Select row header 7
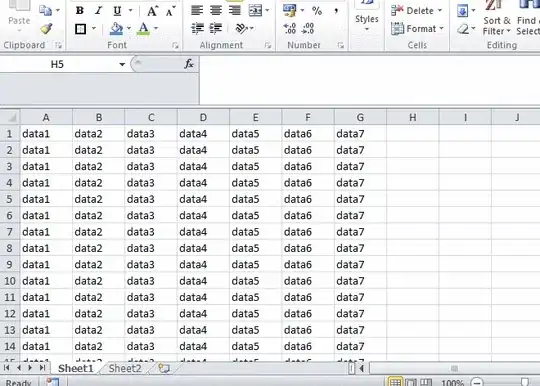 pyautogui.click(x=10, y=232)
